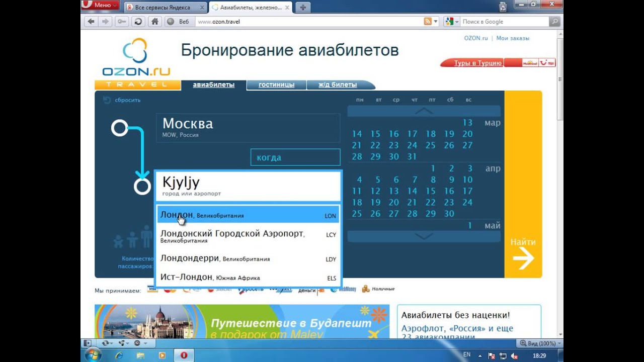Open a new browser tab
Viewport: 644px width, 362px height.
pos(303,8)
